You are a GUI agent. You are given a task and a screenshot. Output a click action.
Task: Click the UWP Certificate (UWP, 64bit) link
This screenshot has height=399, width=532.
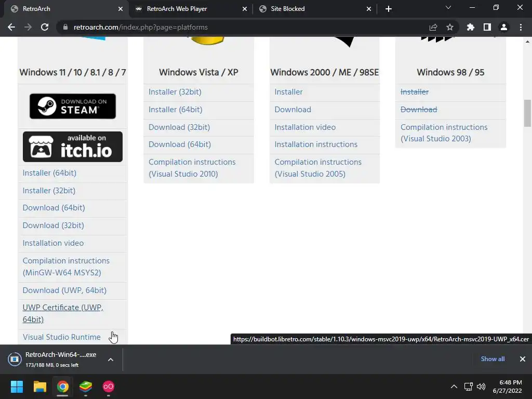[x=63, y=313]
